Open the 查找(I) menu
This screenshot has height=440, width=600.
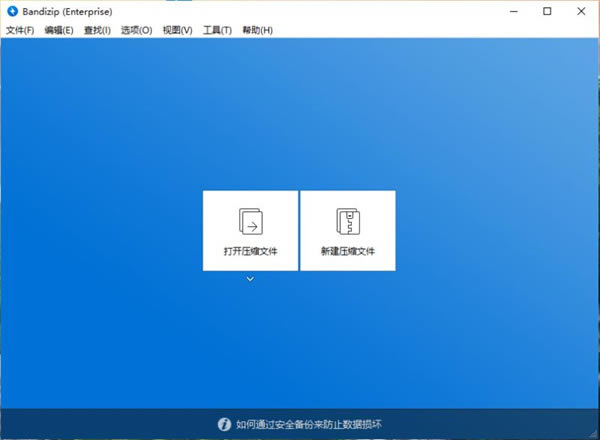[97, 30]
